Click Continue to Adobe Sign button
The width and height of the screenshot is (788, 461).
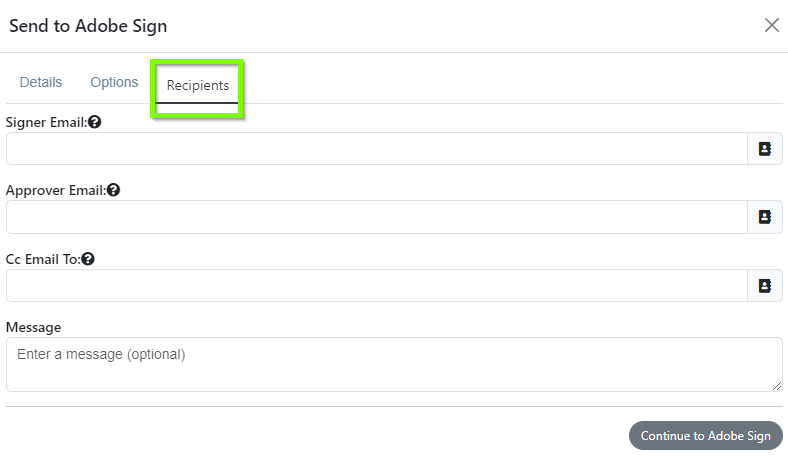[x=706, y=436]
